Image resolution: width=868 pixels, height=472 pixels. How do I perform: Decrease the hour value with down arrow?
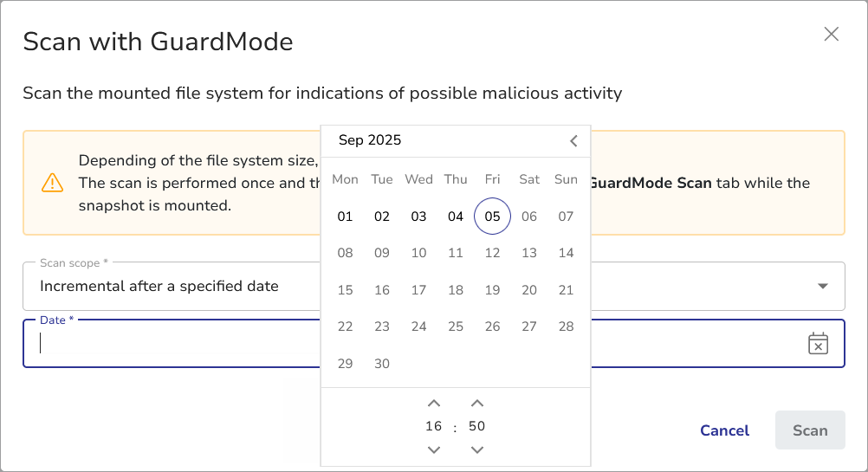(x=434, y=449)
